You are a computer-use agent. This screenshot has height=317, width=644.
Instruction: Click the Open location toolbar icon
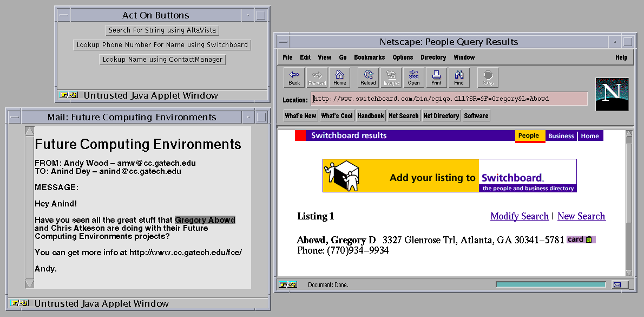point(414,77)
